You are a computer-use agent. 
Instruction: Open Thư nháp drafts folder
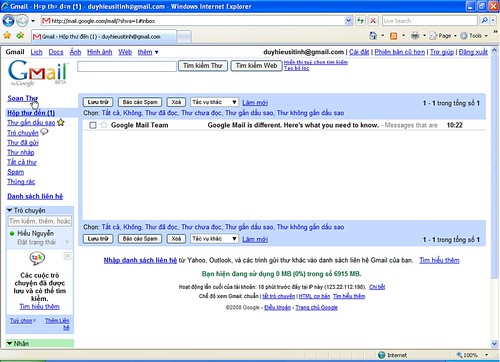click(21, 152)
